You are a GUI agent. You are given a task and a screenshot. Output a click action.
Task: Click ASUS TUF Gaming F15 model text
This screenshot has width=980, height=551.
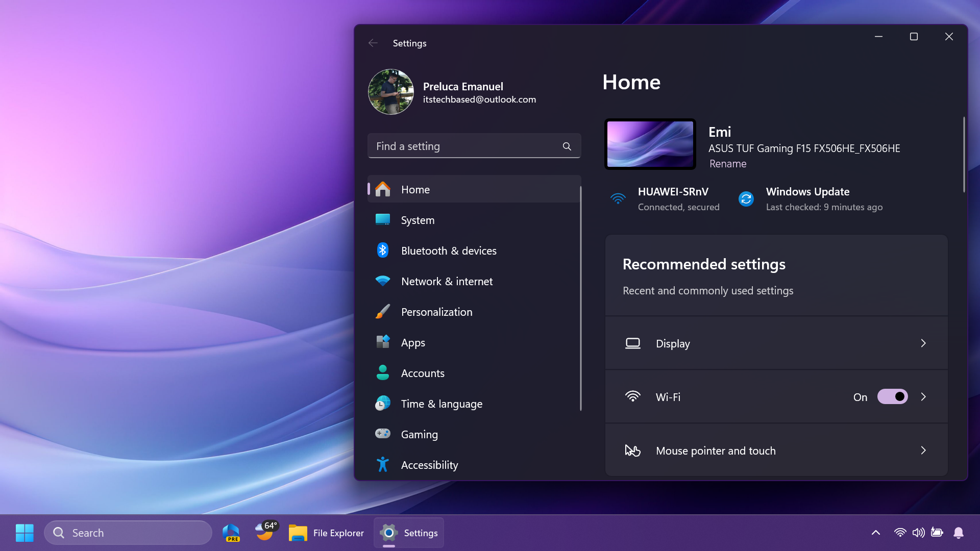click(804, 148)
